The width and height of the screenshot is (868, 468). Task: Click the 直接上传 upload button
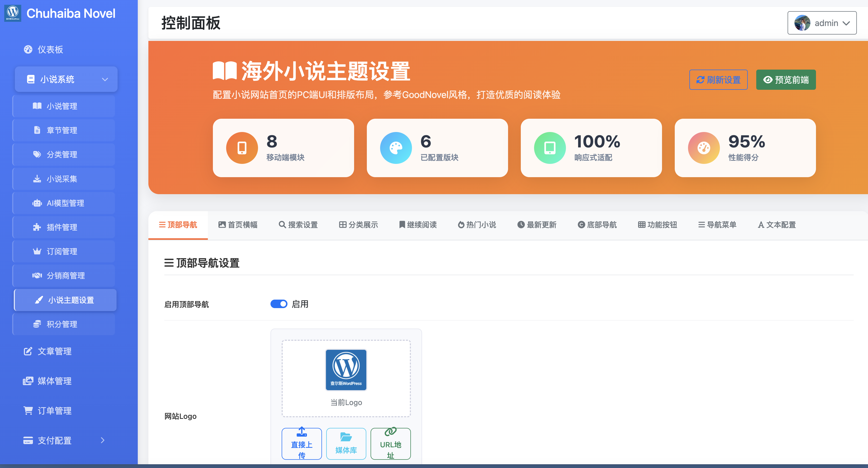click(x=302, y=444)
